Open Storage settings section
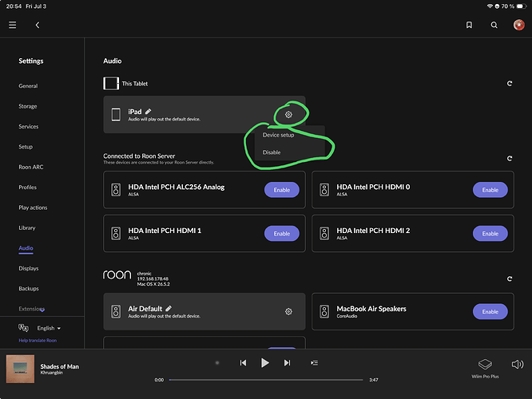This screenshot has height=399, width=532. [28, 106]
